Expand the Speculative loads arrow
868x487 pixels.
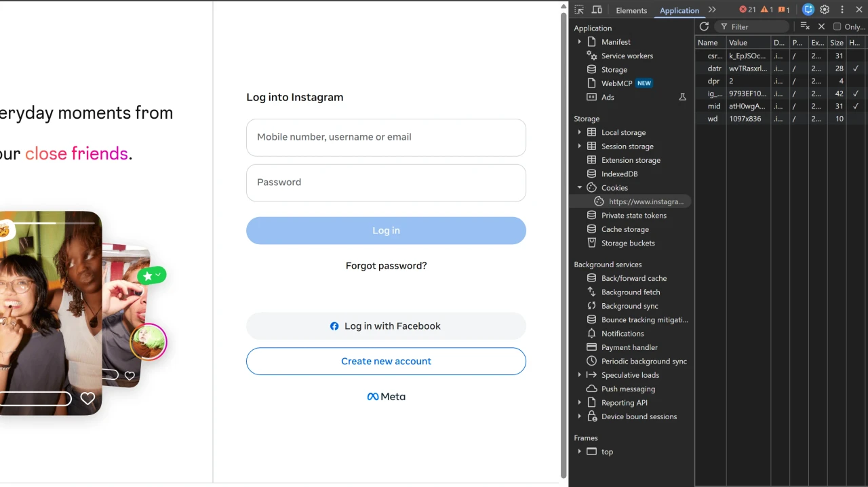580,375
